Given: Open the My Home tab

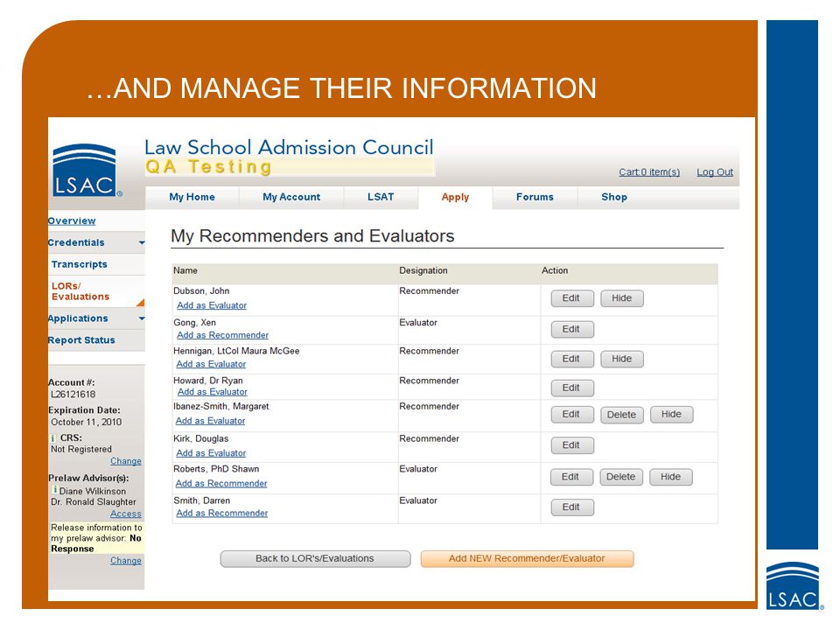Looking at the screenshot, I should (192, 197).
